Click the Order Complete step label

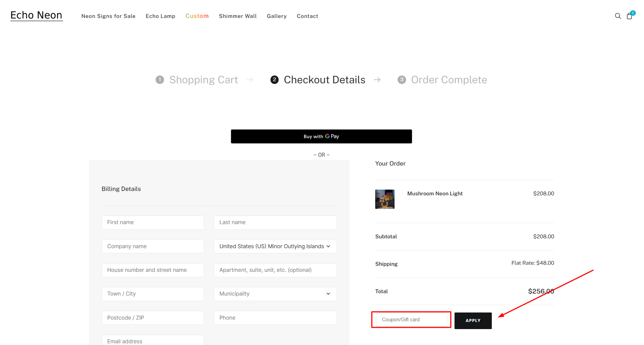point(449,80)
